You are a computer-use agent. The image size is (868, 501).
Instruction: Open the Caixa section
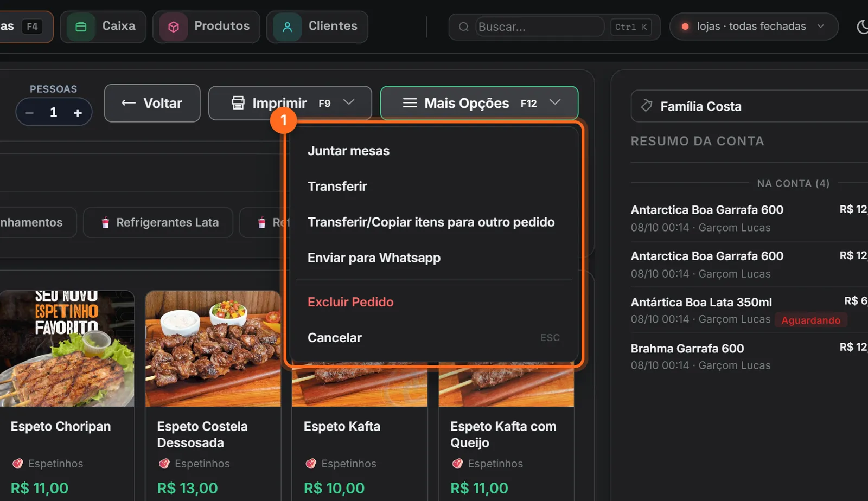[x=103, y=27]
